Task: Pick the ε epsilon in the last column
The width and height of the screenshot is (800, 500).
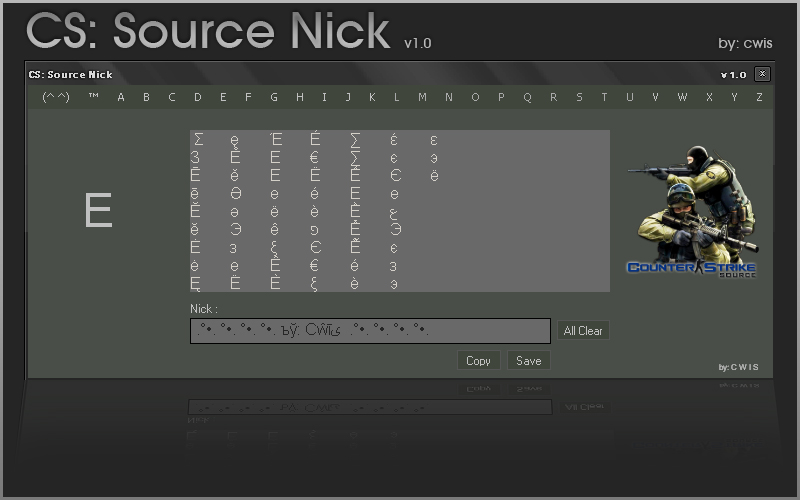Action: [433, 140]
